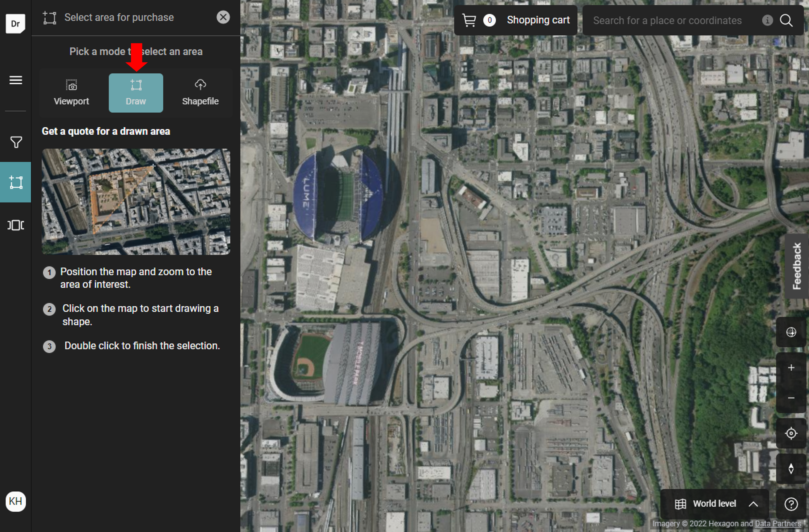Open the hamburger menu in sidebar
This screenshot has height=532, width=809.
tap(16, 80)
